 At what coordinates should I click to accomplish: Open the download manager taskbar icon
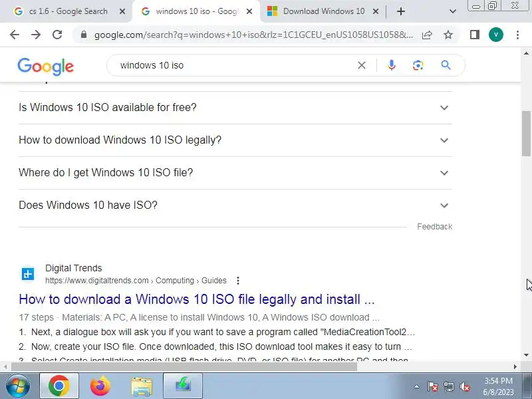click(x=183, y=386)
